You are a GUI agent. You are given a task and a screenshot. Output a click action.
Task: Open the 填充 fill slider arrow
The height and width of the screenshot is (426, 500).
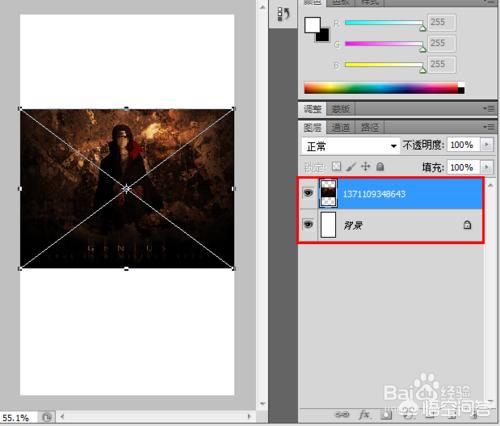click(487, 167)
